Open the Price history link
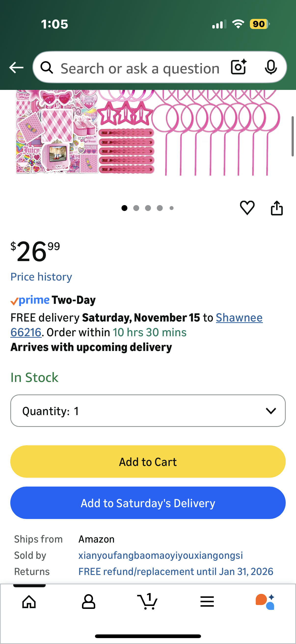The width and height of the screenshot is (296, 644). coord(41,277)
